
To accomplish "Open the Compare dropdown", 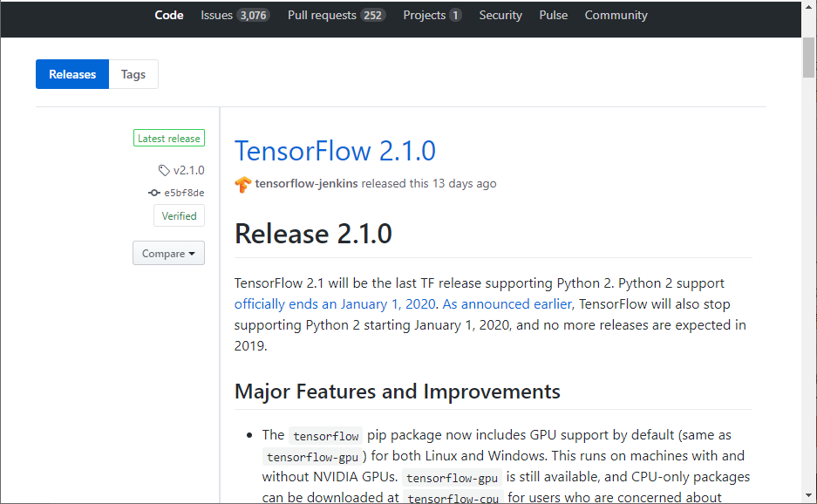I will (168, 253).
